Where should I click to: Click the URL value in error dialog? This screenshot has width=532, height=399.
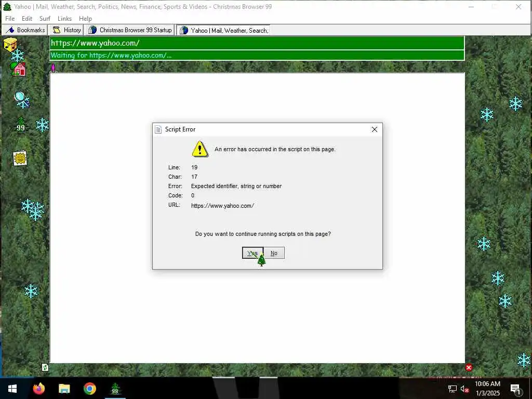click(x=222, y=206)
